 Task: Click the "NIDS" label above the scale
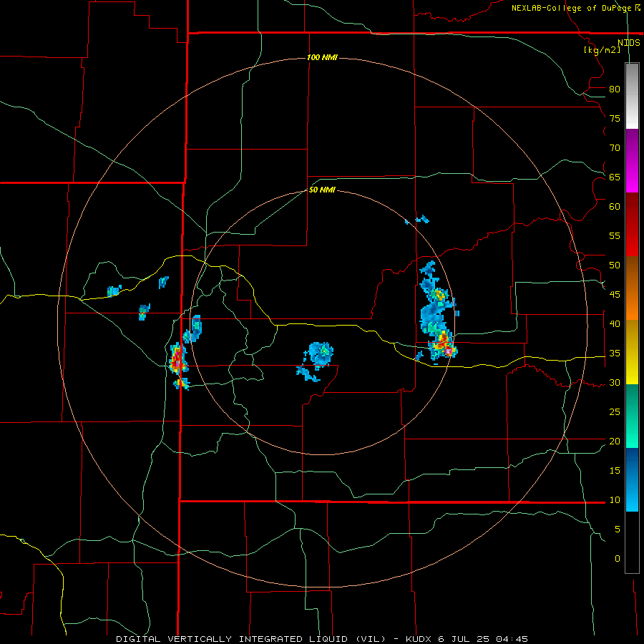pyautogui.click(x=628, y=43)
